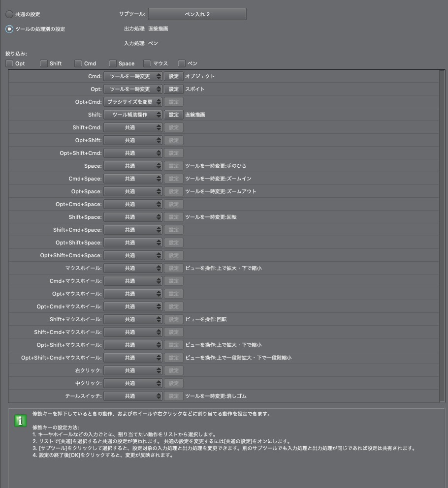Click the ツールを一時変更:ズームアウト text
The width and height of the screenshot is (448, 488).
tap(221, 191)
